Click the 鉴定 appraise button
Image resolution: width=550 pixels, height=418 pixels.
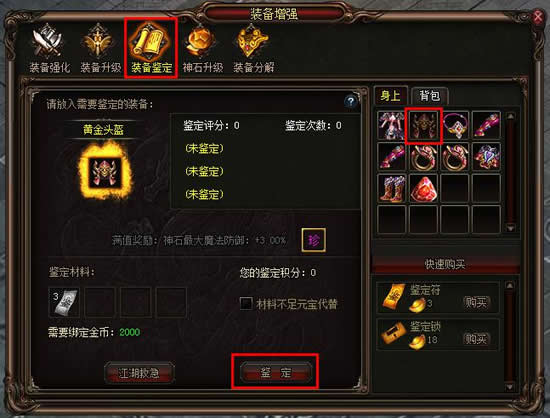click(x=275, y=372)
